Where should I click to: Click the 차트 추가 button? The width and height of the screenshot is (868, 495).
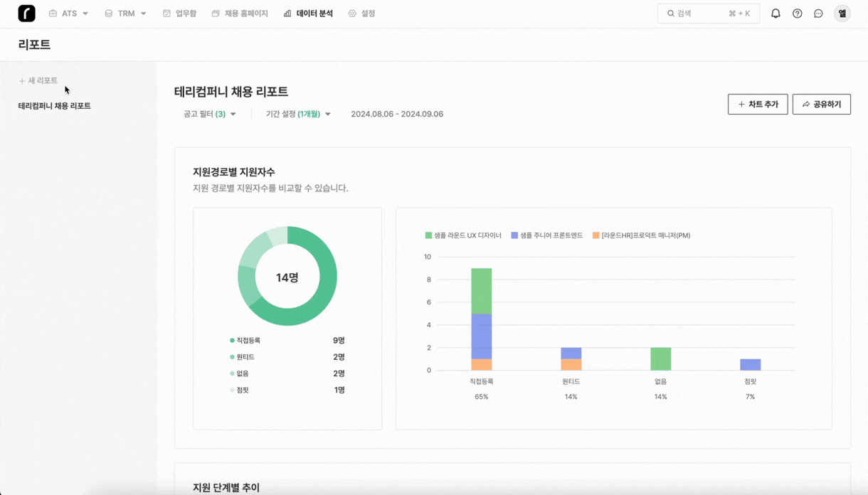point(757,105)
